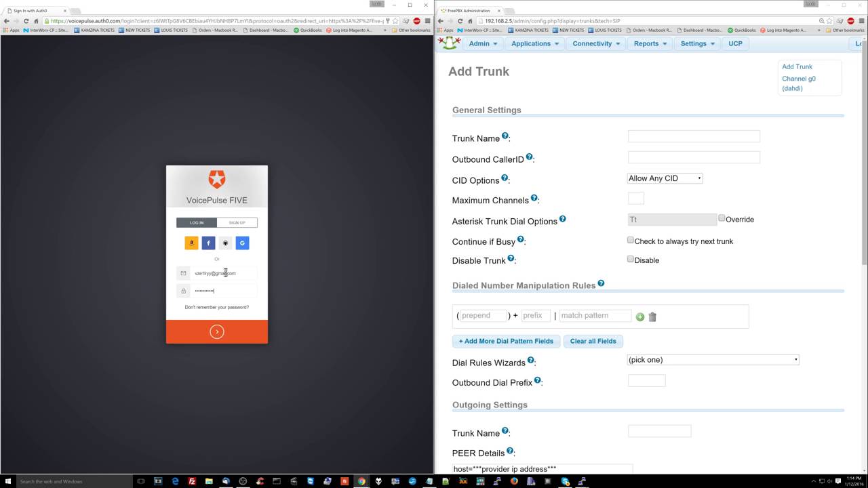
Task: Click help icon next to Dialed Number Manipulation Rules
Action: pos(601,283)
